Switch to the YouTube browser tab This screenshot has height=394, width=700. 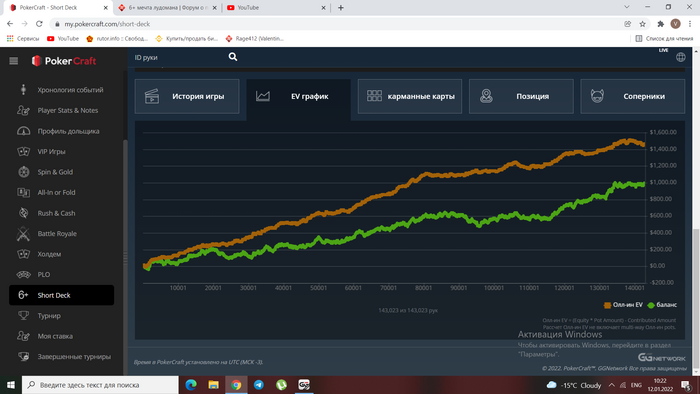[x=275, y=8]
